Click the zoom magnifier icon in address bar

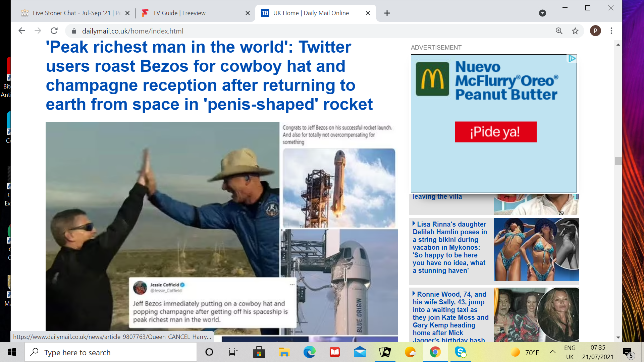[x=559, y=31]
